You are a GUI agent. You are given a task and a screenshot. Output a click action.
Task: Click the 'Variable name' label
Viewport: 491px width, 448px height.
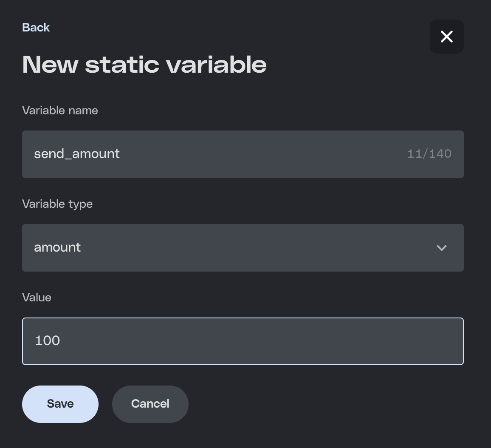pos(60,111)
